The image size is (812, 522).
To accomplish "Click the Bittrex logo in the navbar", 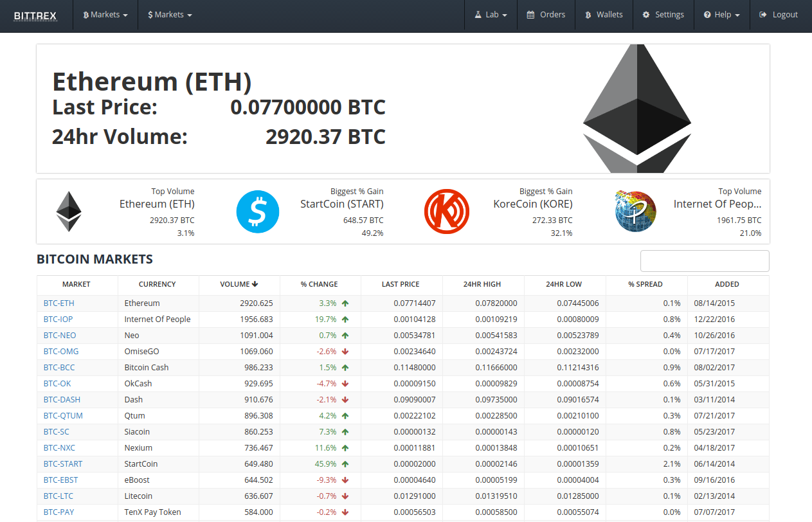I will click(x=35, y=15).
